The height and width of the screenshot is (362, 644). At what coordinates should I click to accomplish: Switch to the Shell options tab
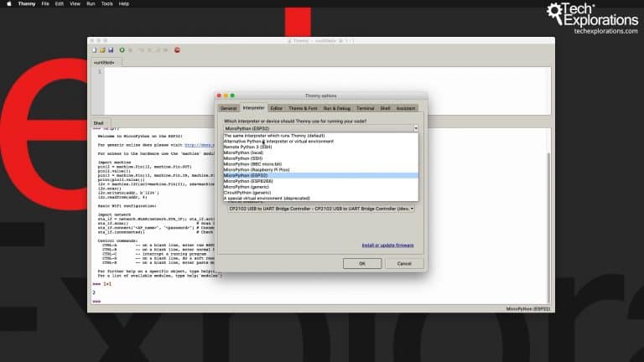coord(385,108)
